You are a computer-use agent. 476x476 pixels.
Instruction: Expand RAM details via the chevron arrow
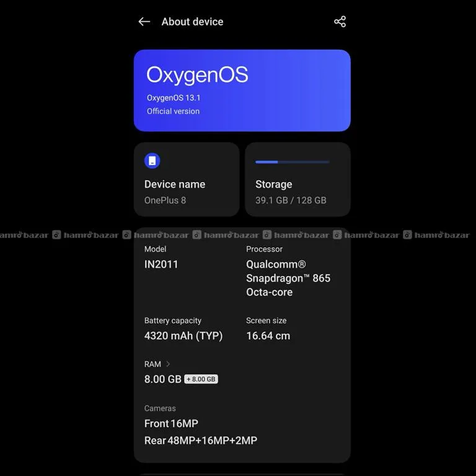[x=168, y=364]
